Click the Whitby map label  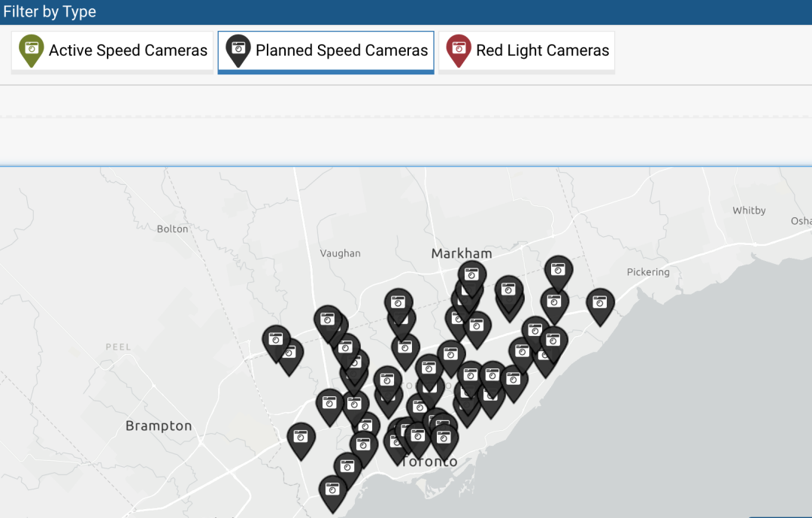[x=749, y=211]
